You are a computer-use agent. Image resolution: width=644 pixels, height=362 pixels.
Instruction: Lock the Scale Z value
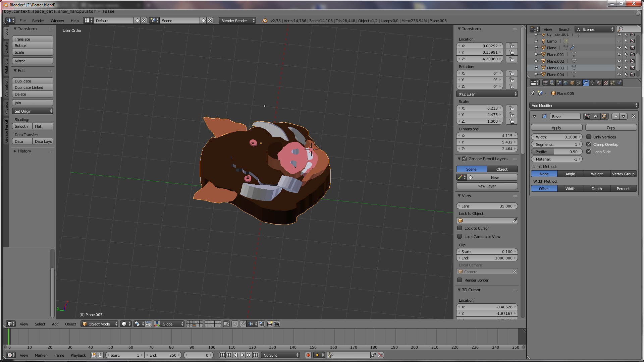coord(512,121)
